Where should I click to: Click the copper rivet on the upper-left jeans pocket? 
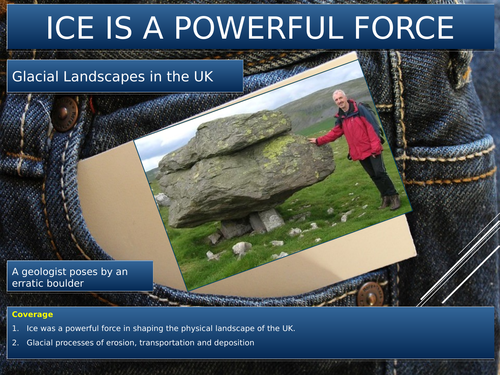[x=65, y=113]
